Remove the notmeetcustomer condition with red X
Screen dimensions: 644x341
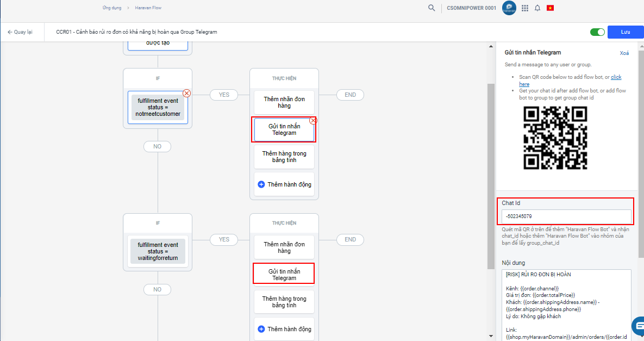(187, 94)
